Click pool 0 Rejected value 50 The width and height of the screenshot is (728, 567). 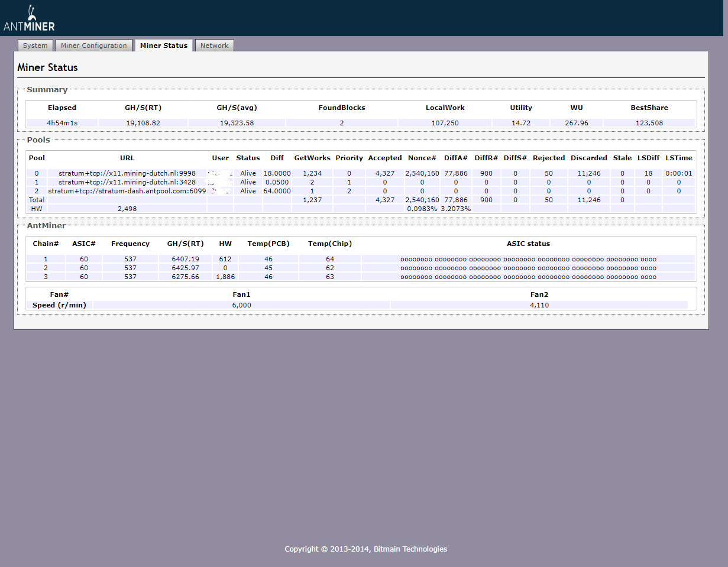pyautogui.click(x=549, y=173)
